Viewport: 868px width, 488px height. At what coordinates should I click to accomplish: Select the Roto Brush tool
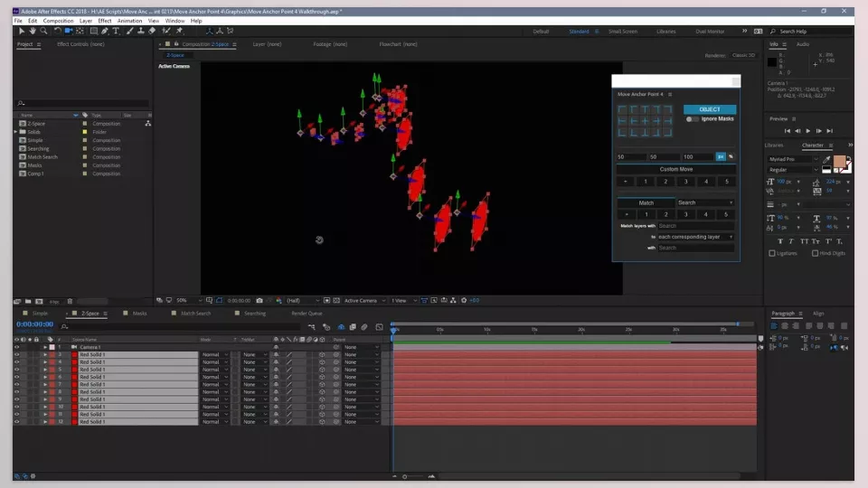(x=166, y=31)
